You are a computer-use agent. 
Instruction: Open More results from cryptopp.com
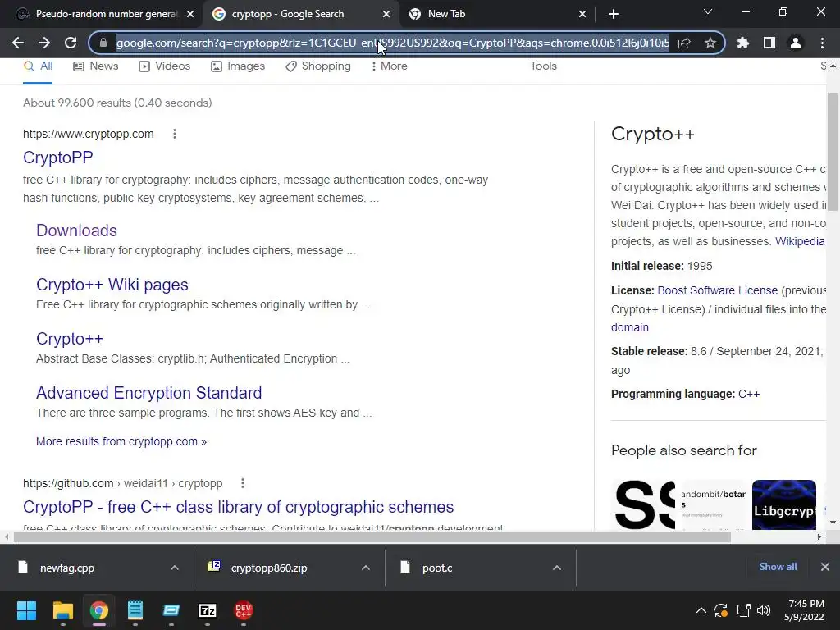point(121,441)
